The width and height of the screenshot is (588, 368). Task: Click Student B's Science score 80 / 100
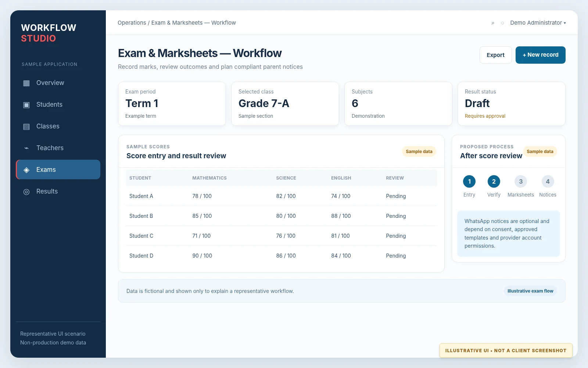tap(286, 216)
